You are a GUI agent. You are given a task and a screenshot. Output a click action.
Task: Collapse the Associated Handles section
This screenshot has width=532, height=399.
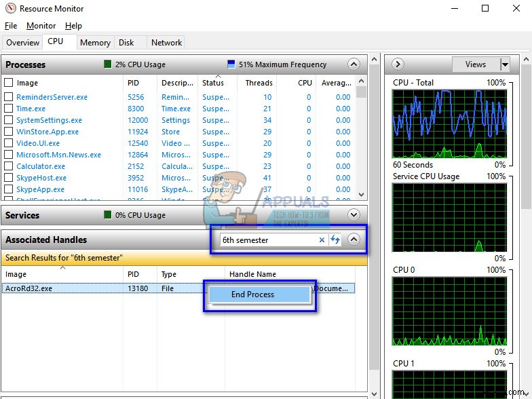[353, 240]
